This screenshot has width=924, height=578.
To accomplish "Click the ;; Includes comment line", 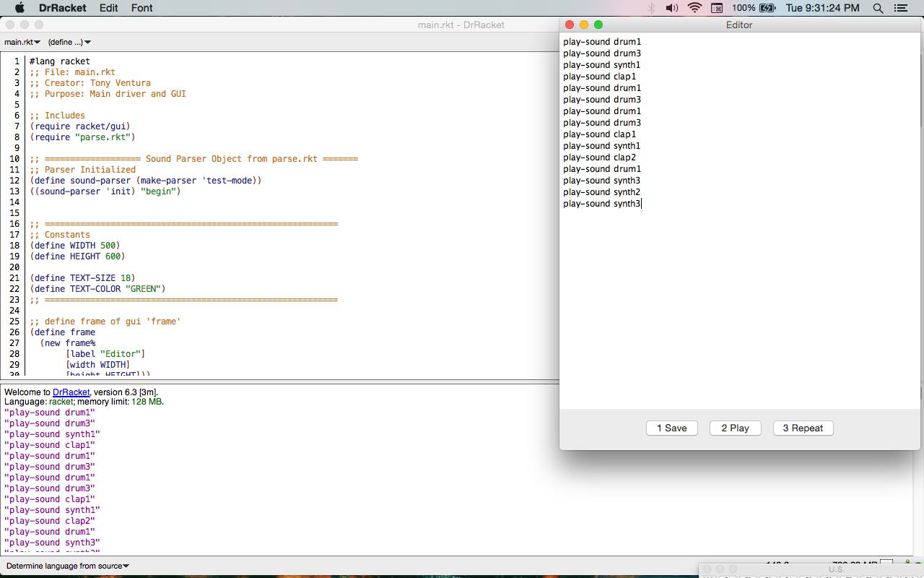I will (57, 116).
